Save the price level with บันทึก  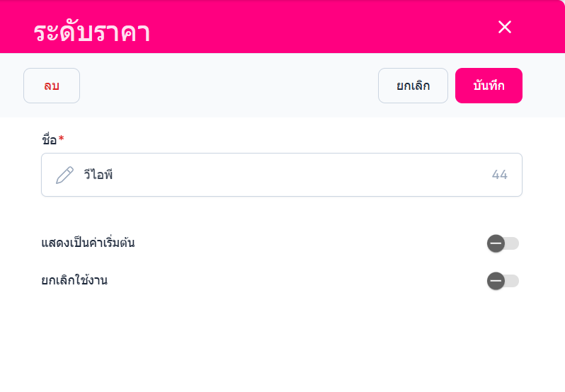tap(489, 86)
